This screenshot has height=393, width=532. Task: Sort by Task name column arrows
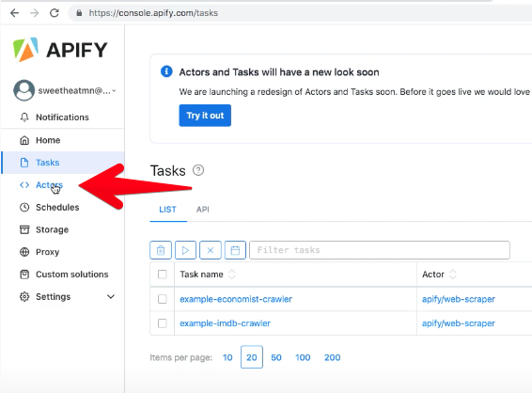[x=232, y=275]
